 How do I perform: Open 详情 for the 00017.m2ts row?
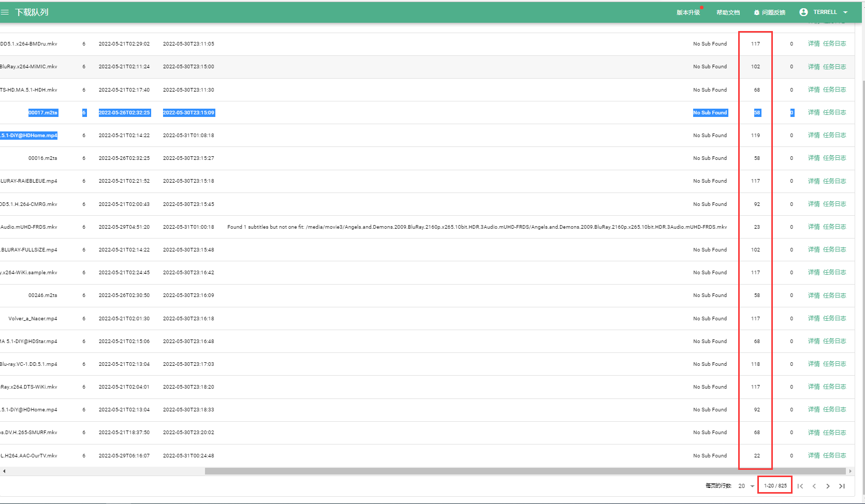[814, 112]
